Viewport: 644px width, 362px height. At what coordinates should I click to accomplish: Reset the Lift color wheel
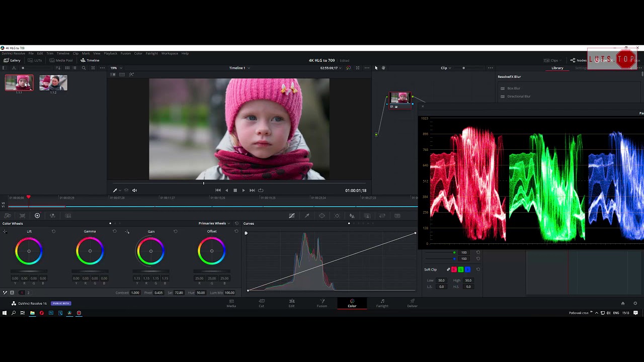click(x=53, y=231)
